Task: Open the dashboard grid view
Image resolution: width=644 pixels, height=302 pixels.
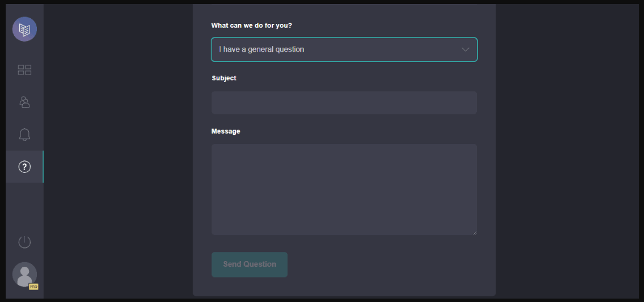Action: 24,70
